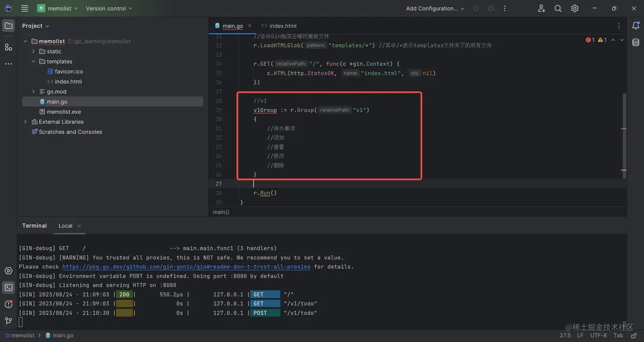Screen dimensions: 644x342
Task: Click the green 200 status in terminal
Action: 124,294
